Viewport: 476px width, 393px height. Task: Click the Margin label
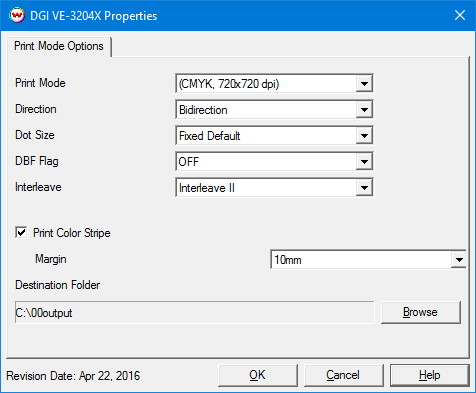51,259
